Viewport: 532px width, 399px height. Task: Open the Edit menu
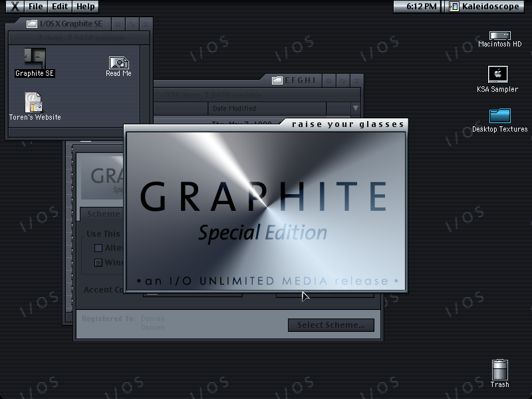tap(60, 6)
